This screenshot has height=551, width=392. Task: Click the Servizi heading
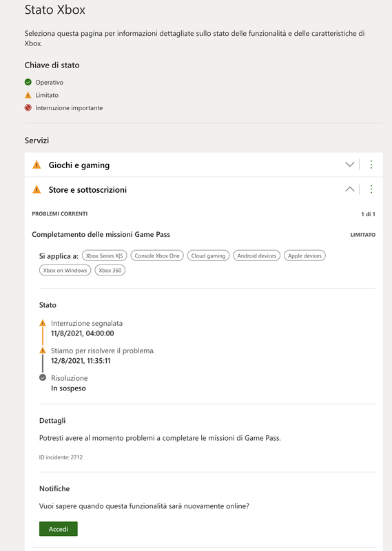[x=37, y=141]
